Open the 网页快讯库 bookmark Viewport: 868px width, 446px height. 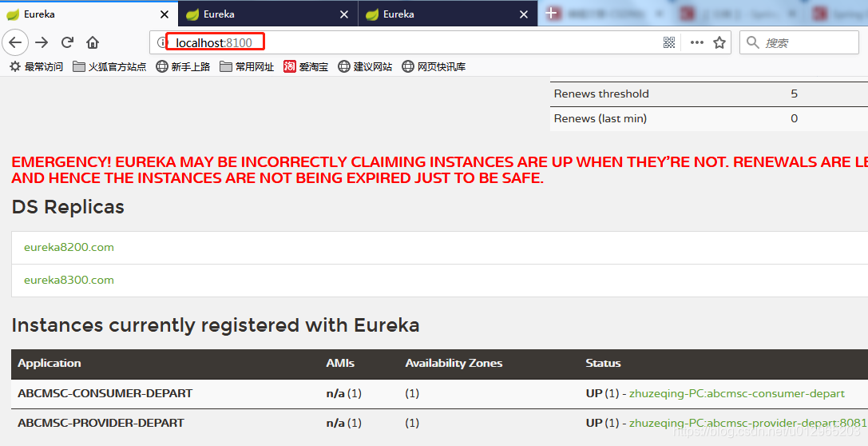coord(434,66)
